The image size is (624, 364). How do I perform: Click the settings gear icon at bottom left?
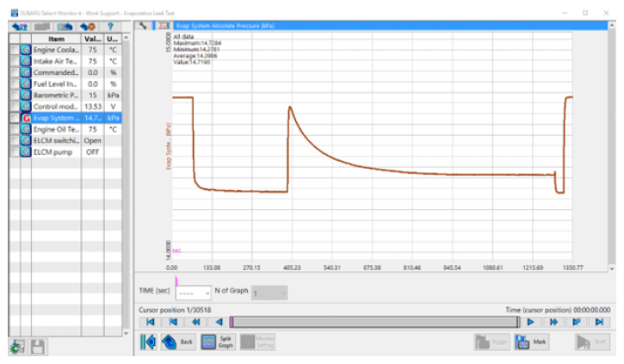click(17, 347)
